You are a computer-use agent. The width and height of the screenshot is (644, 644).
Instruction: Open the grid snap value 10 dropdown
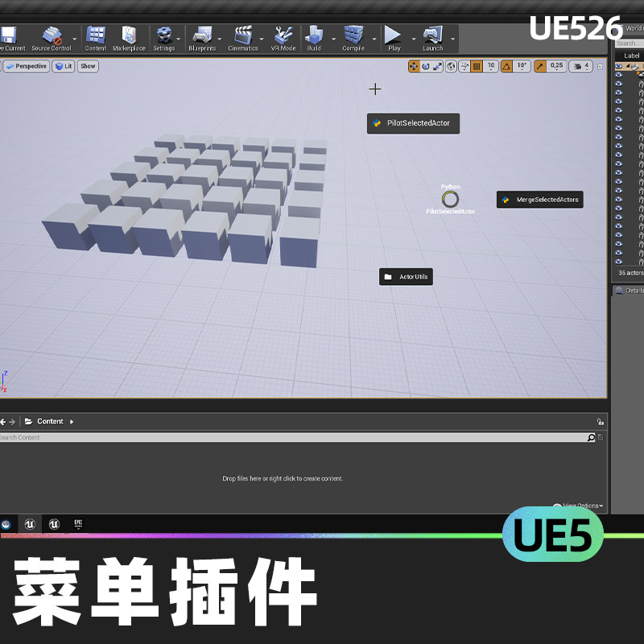click(x=491, y=66)
